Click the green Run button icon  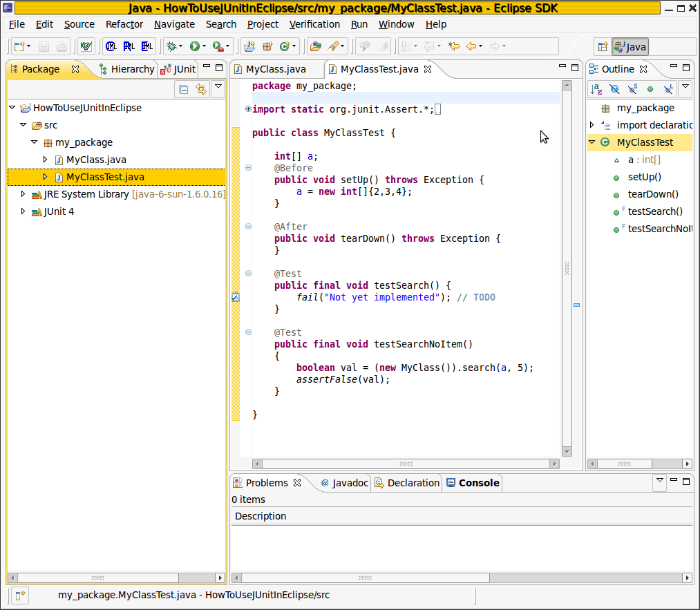point(195,46)
